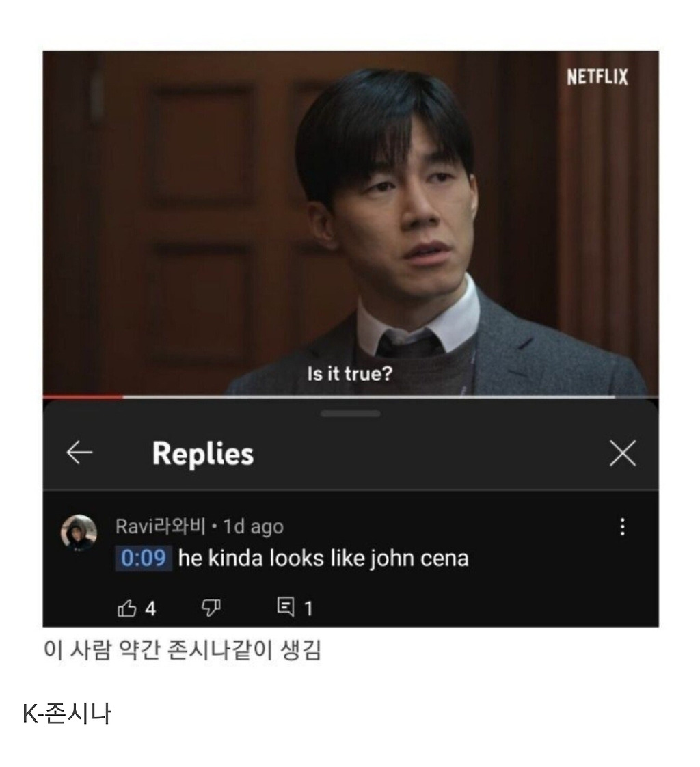Image resolution: width=700 pixels, height=767 pixels.
Task: Click the '1d ago' comment timestamp
Action: coord(254,527)
